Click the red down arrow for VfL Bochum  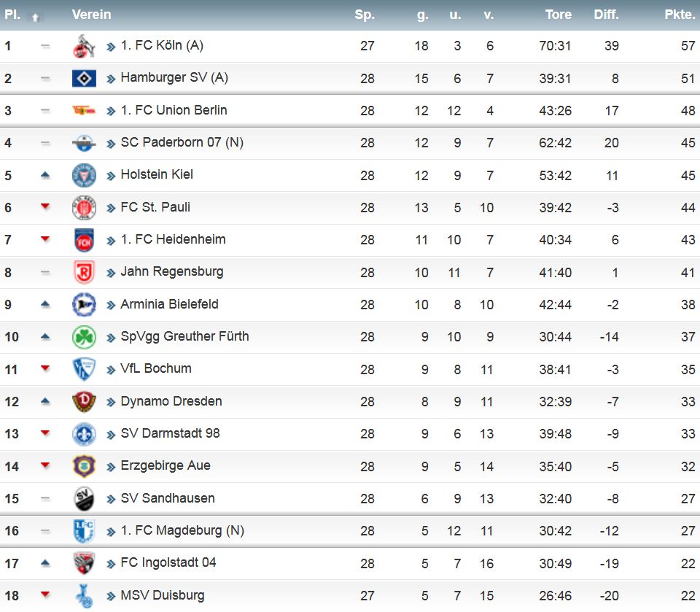point(45,368)
